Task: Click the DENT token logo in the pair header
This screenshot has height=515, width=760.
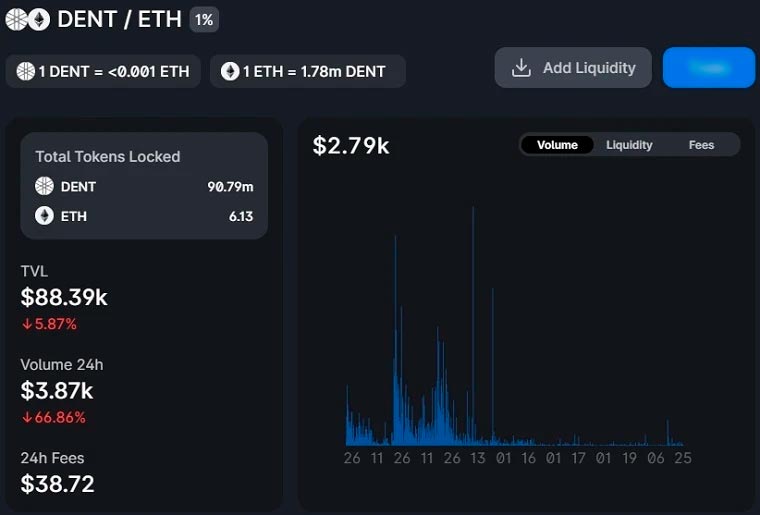Action: pos(17,19)
